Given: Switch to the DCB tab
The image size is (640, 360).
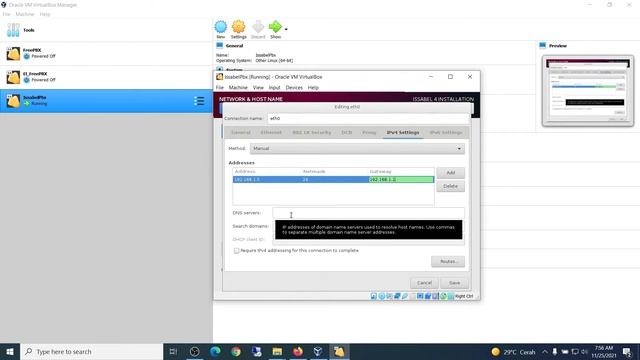Looking at the screenshot, I should pyautogui.click(x=347, y=132).
